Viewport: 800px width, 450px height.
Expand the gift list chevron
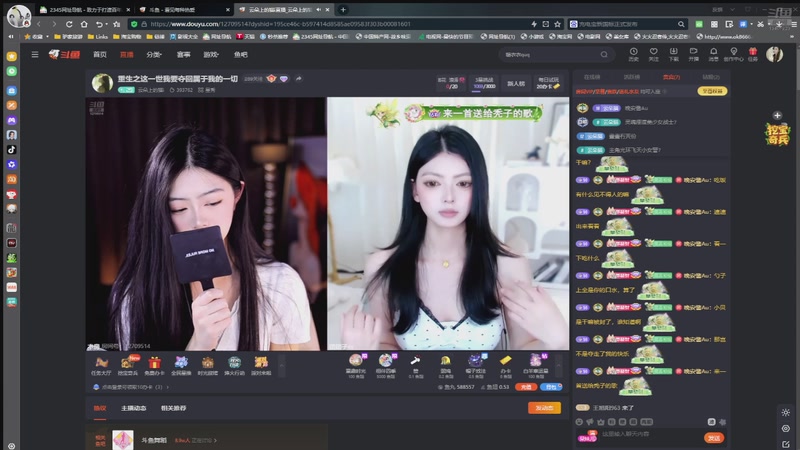coord(559,365)
